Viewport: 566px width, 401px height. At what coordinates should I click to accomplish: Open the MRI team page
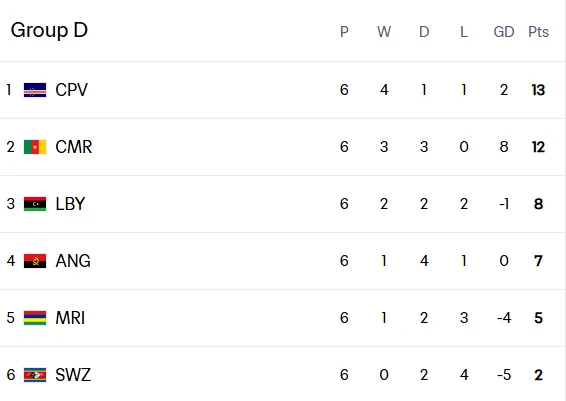pos(70,318)
